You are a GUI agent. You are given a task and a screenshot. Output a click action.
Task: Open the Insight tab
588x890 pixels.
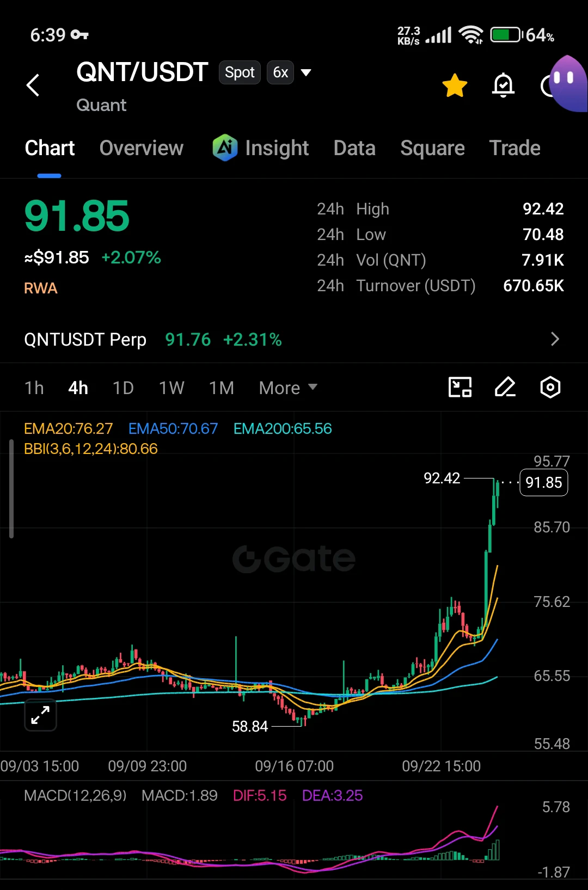pos(277,148)
